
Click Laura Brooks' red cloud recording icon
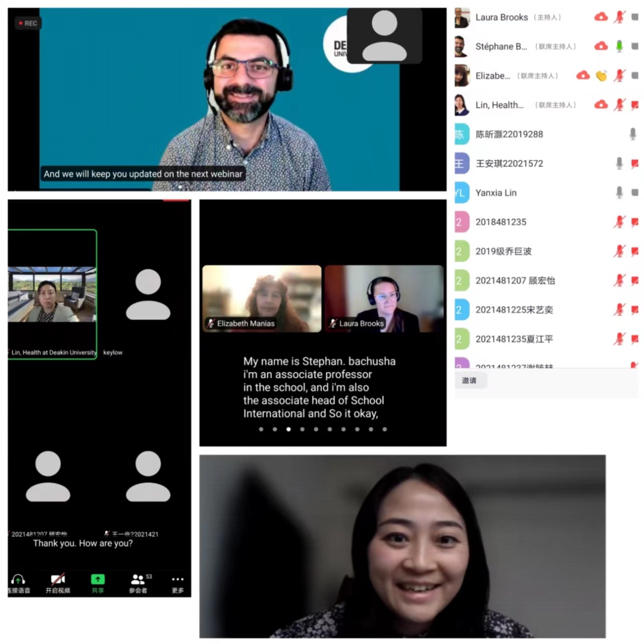coord(601,17)
